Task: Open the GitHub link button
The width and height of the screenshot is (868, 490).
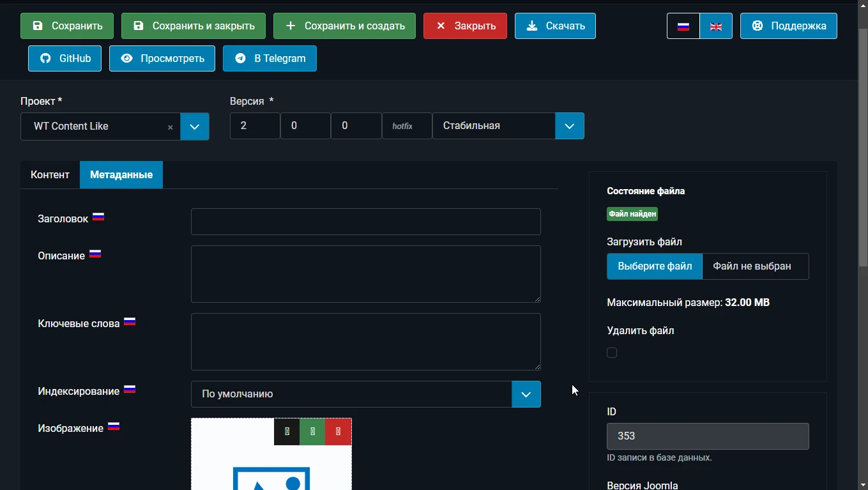Action: [x=65, y=58]
